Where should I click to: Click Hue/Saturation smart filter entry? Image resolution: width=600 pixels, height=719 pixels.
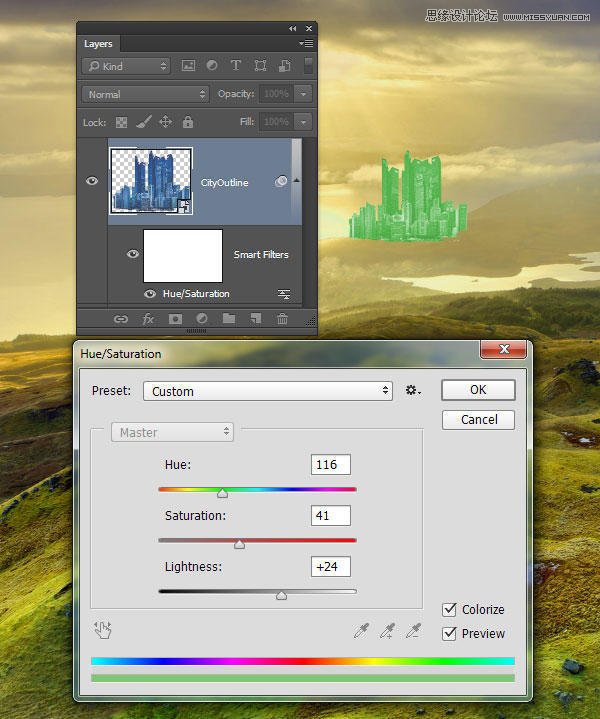coord(196,294)
